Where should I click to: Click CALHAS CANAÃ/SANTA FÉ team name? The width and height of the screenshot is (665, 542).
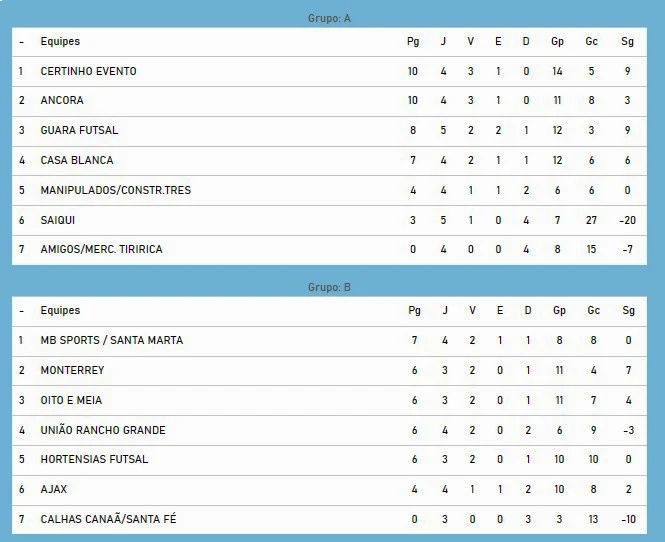point(108,519)
